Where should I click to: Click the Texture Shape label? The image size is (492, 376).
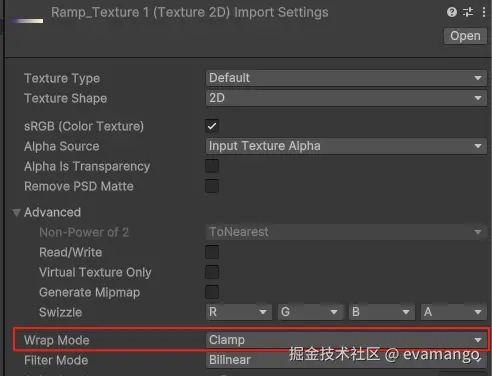66,98
